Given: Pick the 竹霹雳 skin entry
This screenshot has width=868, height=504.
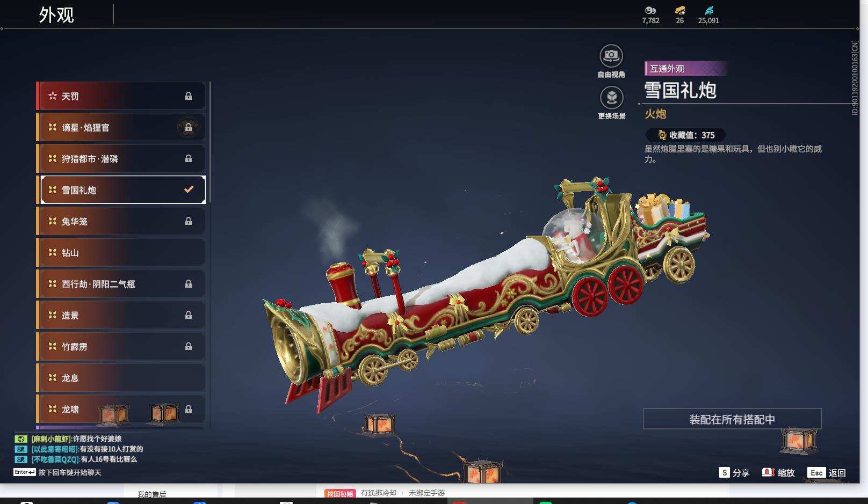Looking at the screenshot, I should [x=121, y=346].
